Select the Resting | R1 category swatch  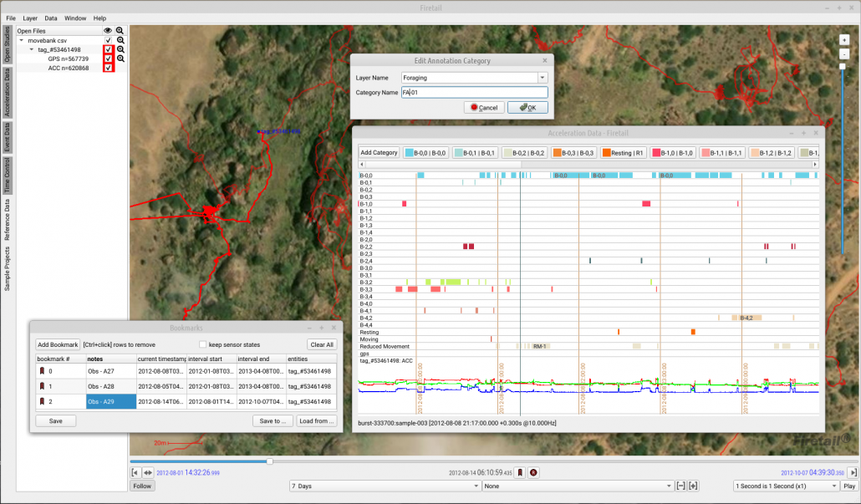click(623, 153)
